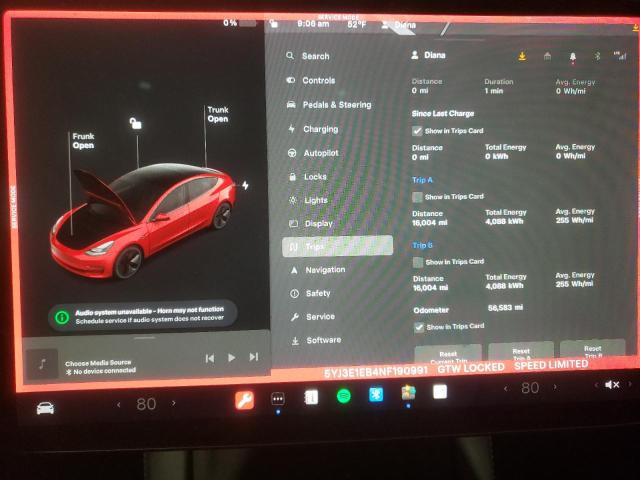Increase passenger temperature with right chevron
The image size is (640, 480).
pos(555,387)
